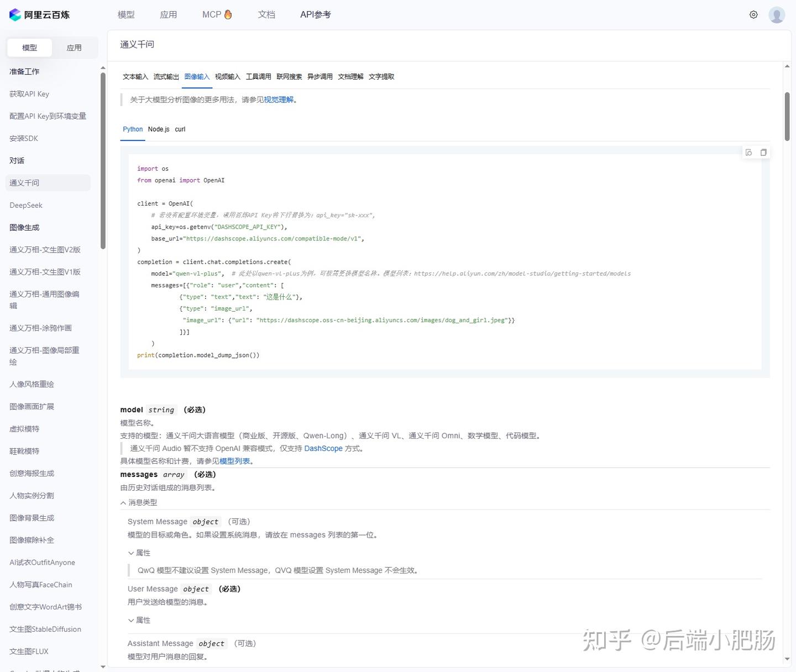Open DeepSeek in sidebar
The width and height of the screenshot is (796, 672).
click(26, 206)
